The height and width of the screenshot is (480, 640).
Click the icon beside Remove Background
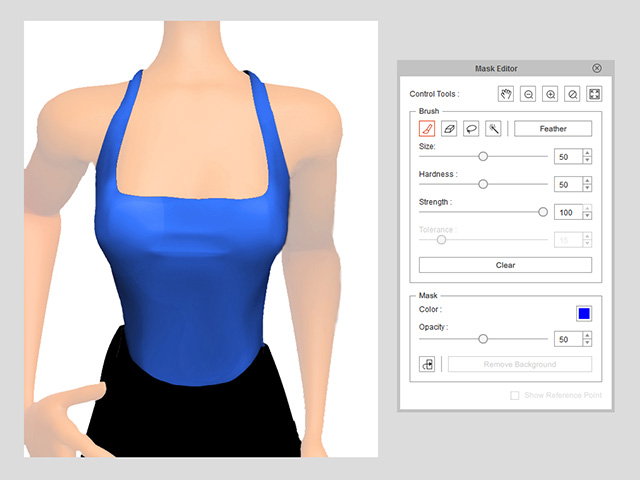click(427, 364)
